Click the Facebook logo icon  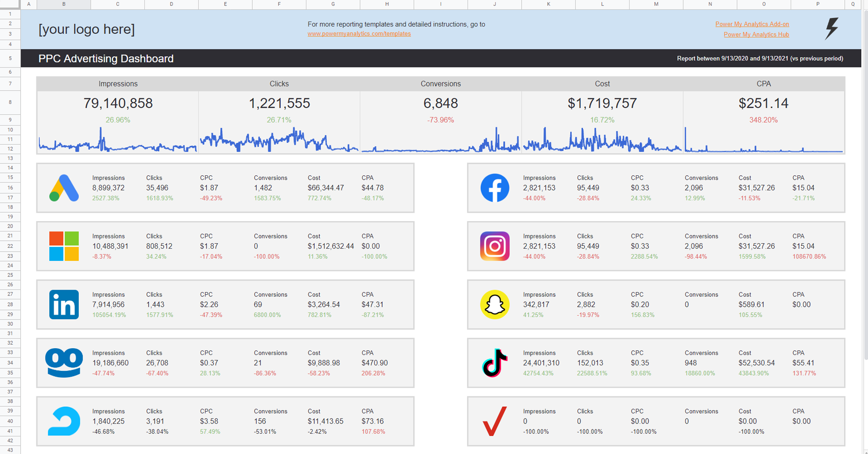click(495, 188)
